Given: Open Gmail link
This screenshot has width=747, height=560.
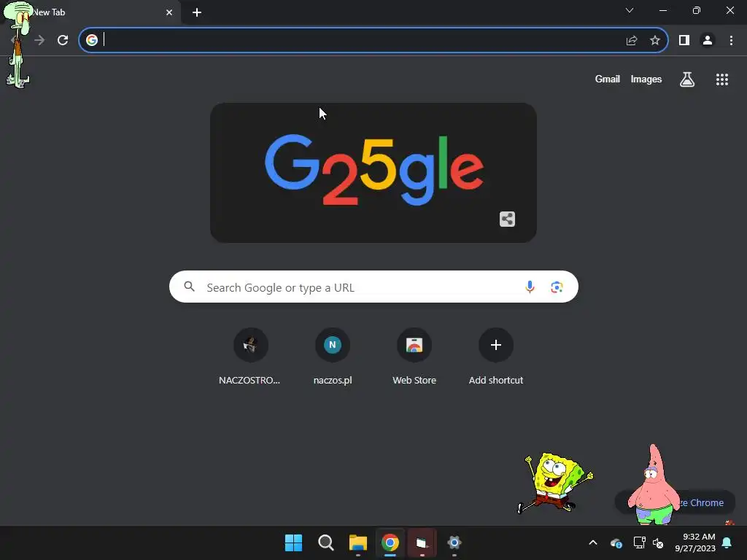Looking at the screenshot, I should point(608,79).
